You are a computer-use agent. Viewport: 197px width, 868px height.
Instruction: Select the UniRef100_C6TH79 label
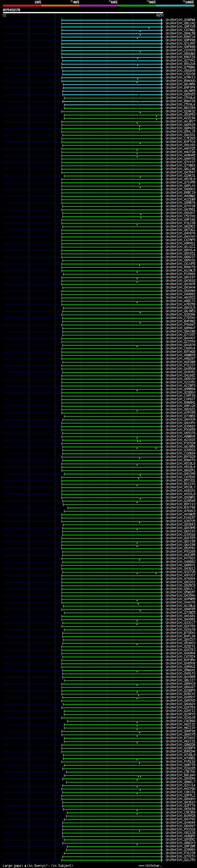coord(180,50)
